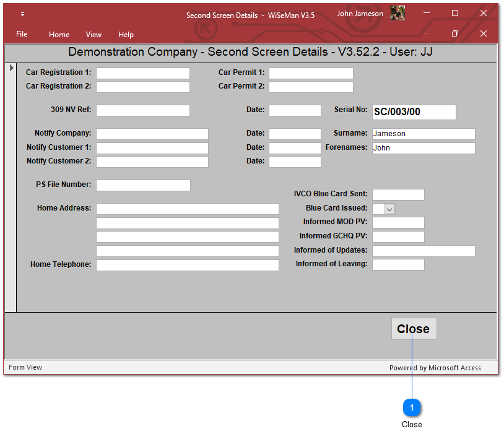Open the View tab

(93, 35)
